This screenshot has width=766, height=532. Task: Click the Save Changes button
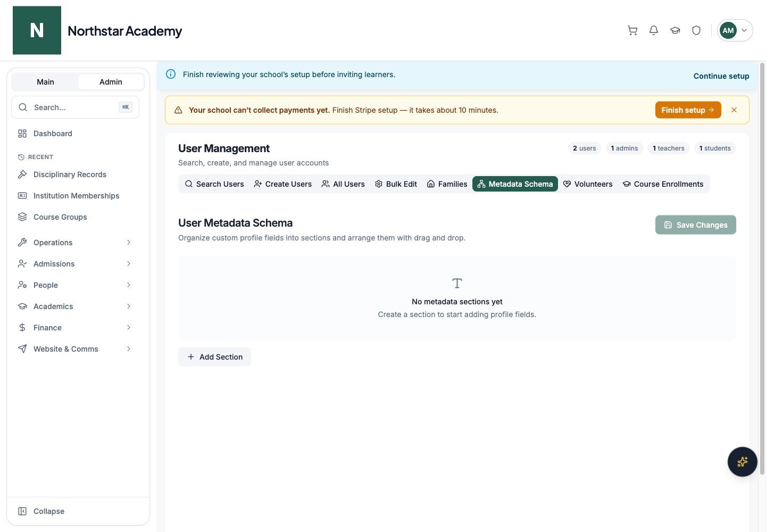[695, 225]
